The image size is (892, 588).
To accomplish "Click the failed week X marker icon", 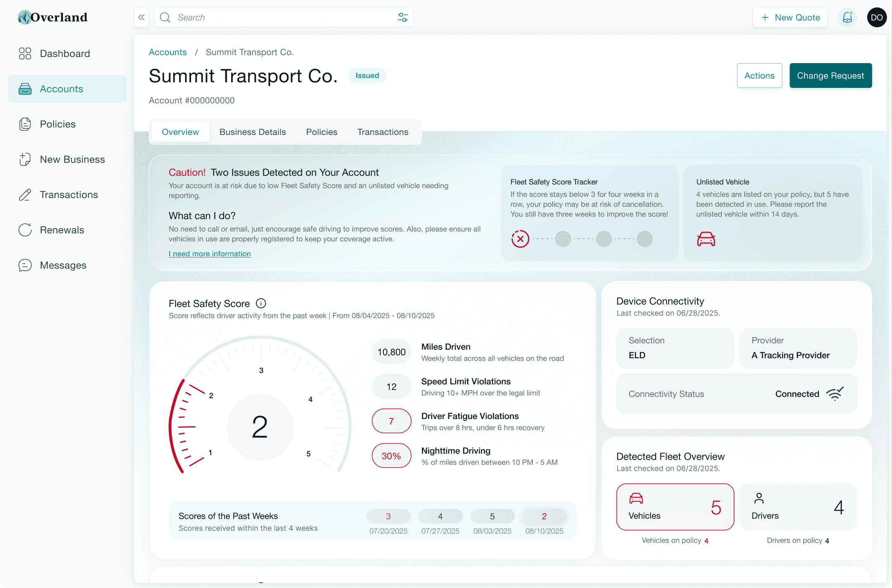I will point(520,239).
